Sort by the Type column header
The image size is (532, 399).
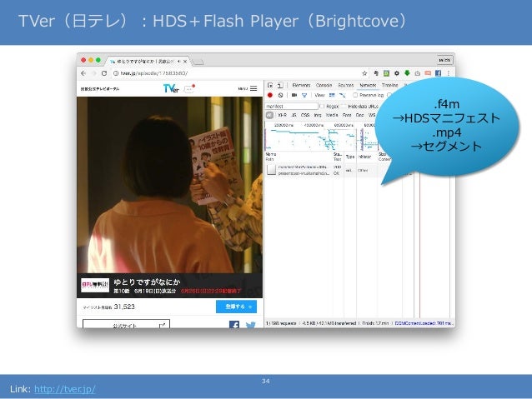(x=350, y=157)
